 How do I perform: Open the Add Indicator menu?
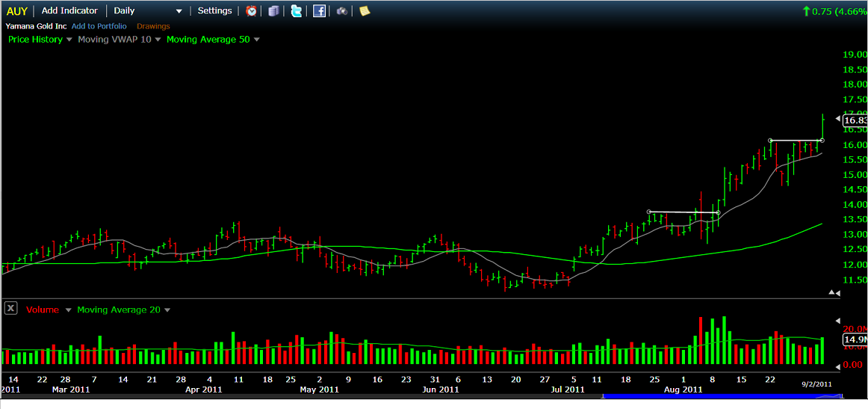tap(69, 11)
